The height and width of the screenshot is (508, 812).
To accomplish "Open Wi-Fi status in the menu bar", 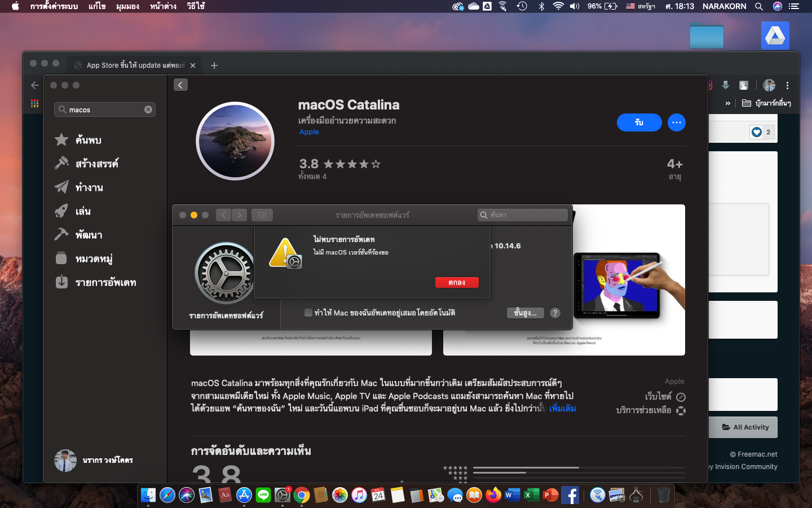I will click(558, 6).
